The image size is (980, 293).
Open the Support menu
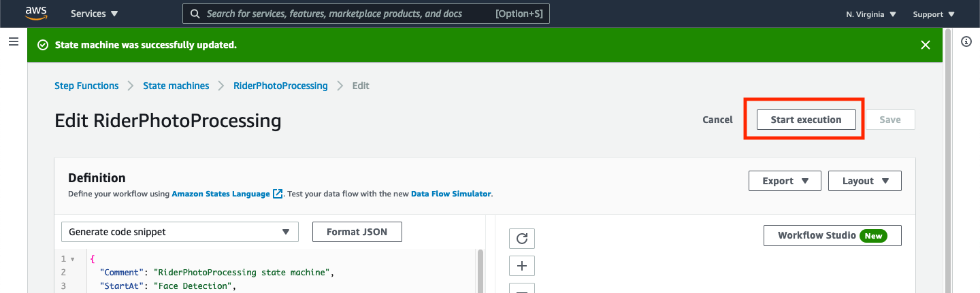pos(934,14)
